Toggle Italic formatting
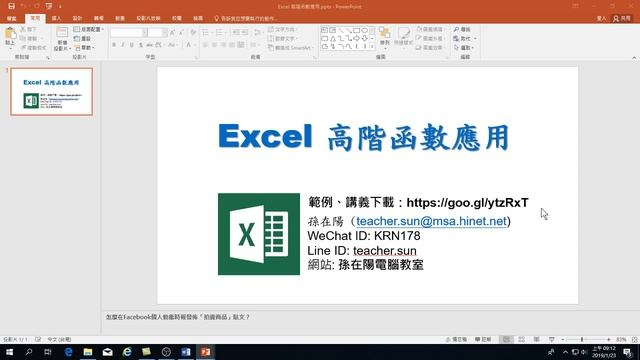Viewport: 640px width, 360px height. click(123, 45)
